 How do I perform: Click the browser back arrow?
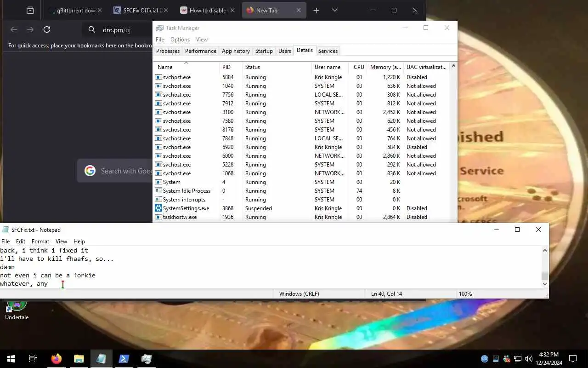click(14, 29)
